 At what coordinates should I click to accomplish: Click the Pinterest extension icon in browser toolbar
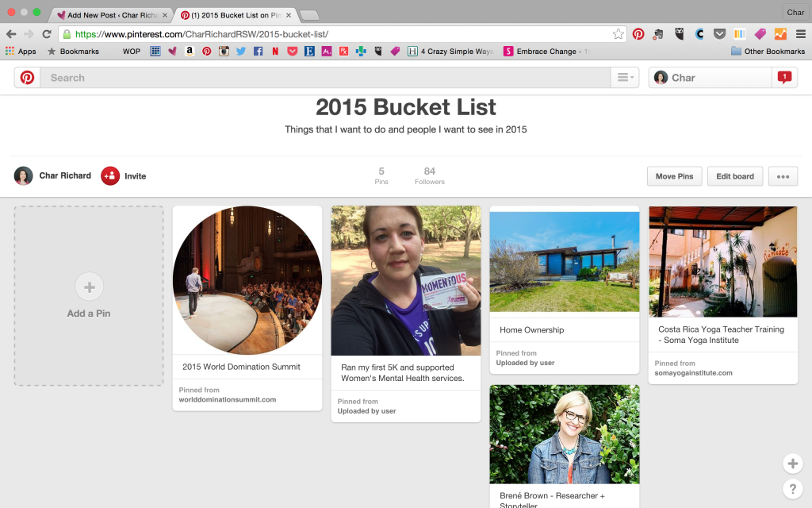click(x=638, y=34)
